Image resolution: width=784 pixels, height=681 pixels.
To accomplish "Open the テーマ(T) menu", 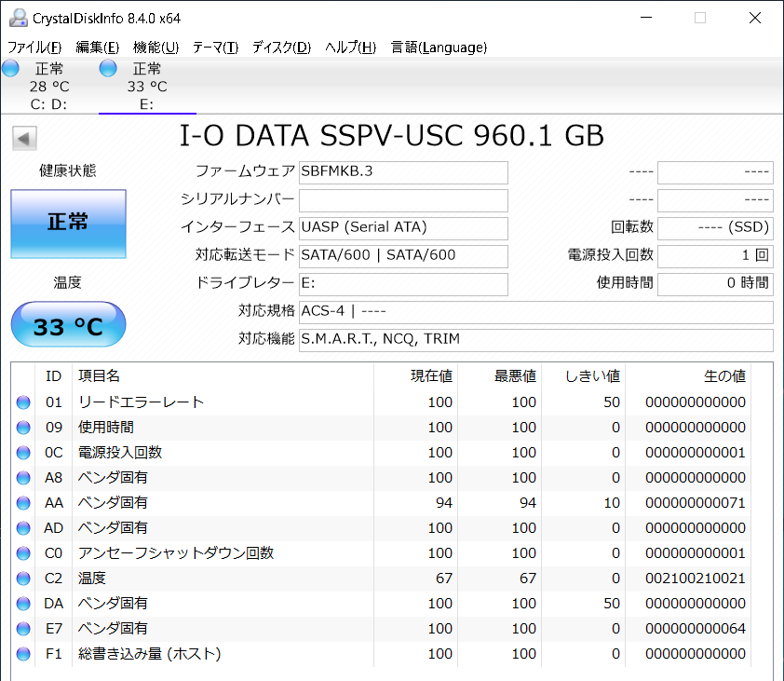I will coord(215,48).
